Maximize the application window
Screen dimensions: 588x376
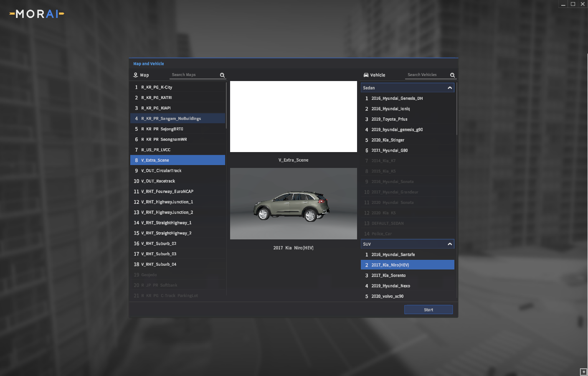pyautogui.click(x=573, y=4)
